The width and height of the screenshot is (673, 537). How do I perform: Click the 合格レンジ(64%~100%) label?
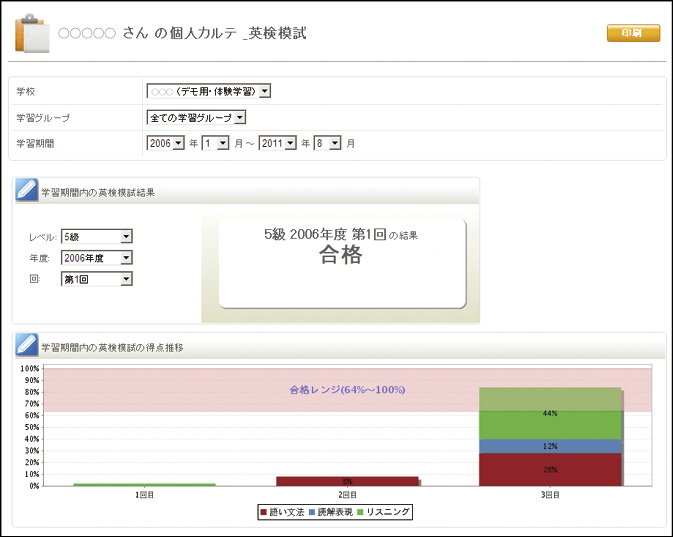[x=347, y=390]
